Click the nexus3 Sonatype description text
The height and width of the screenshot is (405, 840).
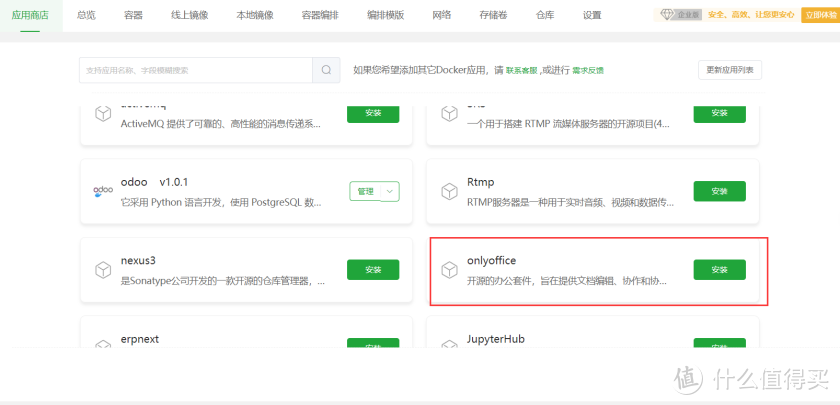point(222,281)
